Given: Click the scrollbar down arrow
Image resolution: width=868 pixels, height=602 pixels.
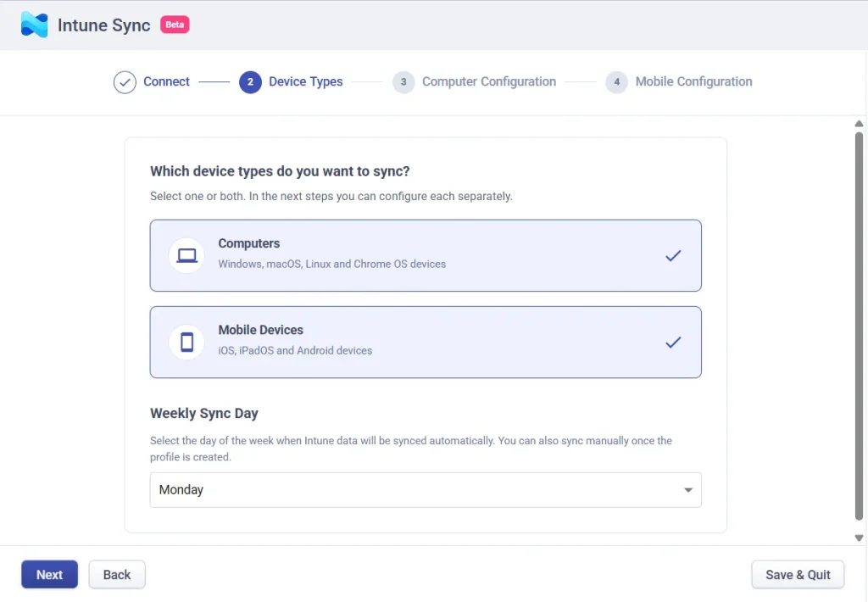Looking at the screenshot, I should (x=859, y=538).
